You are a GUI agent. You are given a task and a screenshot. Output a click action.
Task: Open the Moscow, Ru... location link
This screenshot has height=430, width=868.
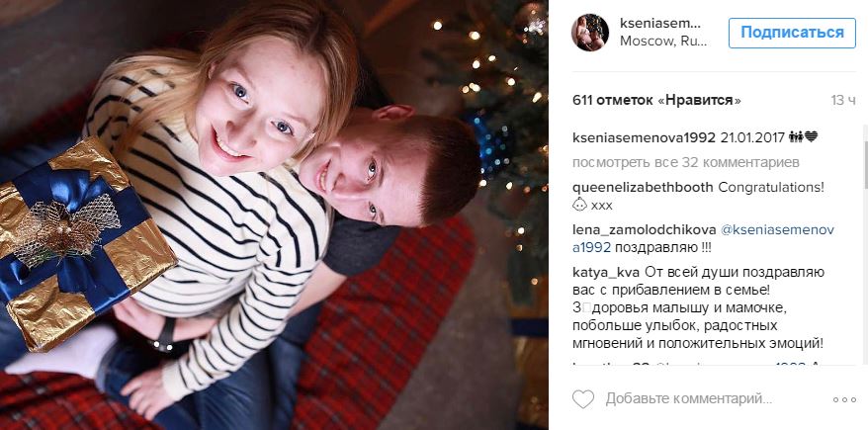(663, 42)
